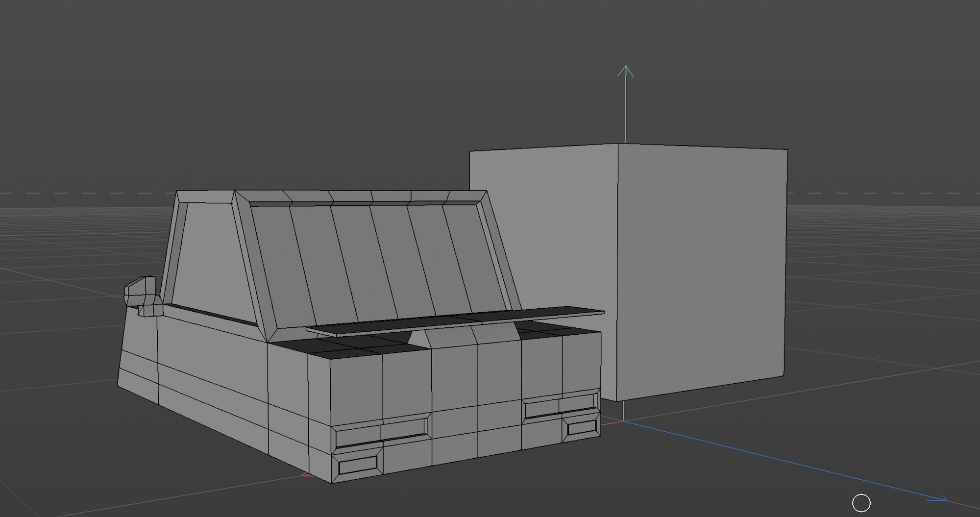Click the dashed horizon line at left
This screenshot has height=517, width=980.
click(x=73, y=193)
